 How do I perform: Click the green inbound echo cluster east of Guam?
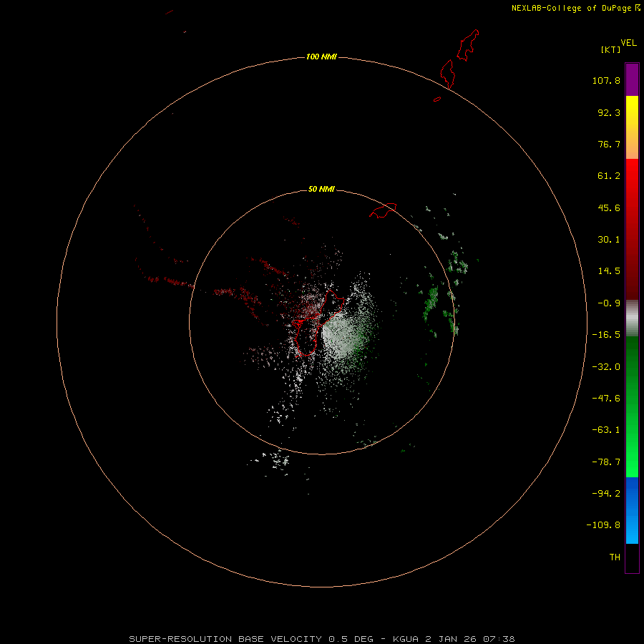pos(431,304)
